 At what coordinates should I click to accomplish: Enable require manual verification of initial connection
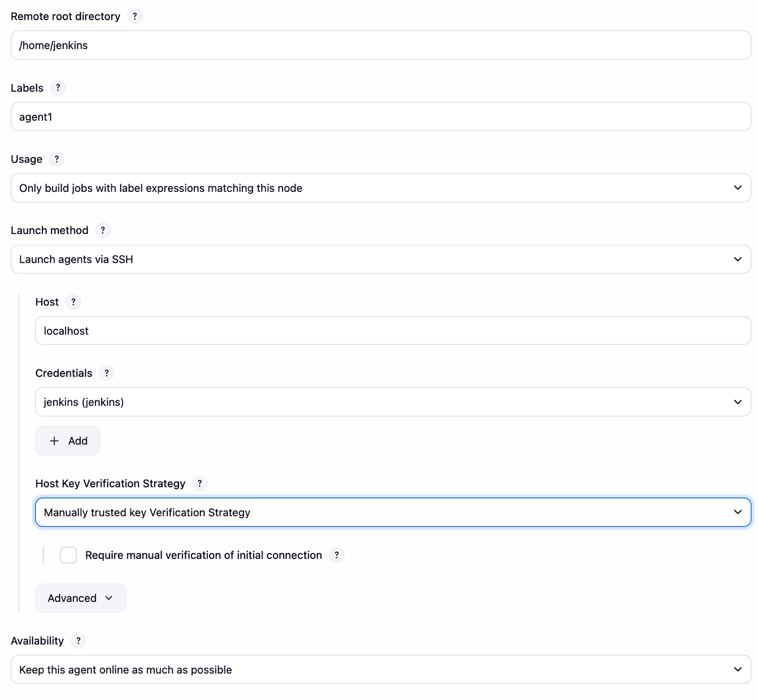click(68, 555)
